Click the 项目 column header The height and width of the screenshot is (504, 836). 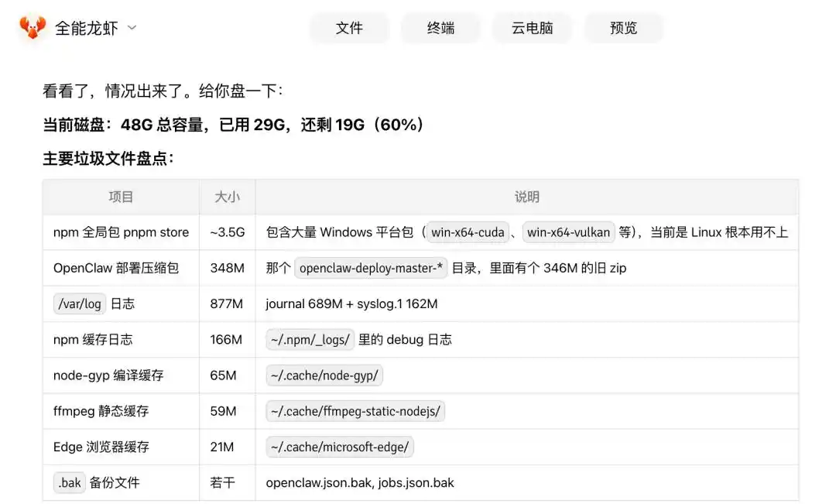tap(121, 197)
